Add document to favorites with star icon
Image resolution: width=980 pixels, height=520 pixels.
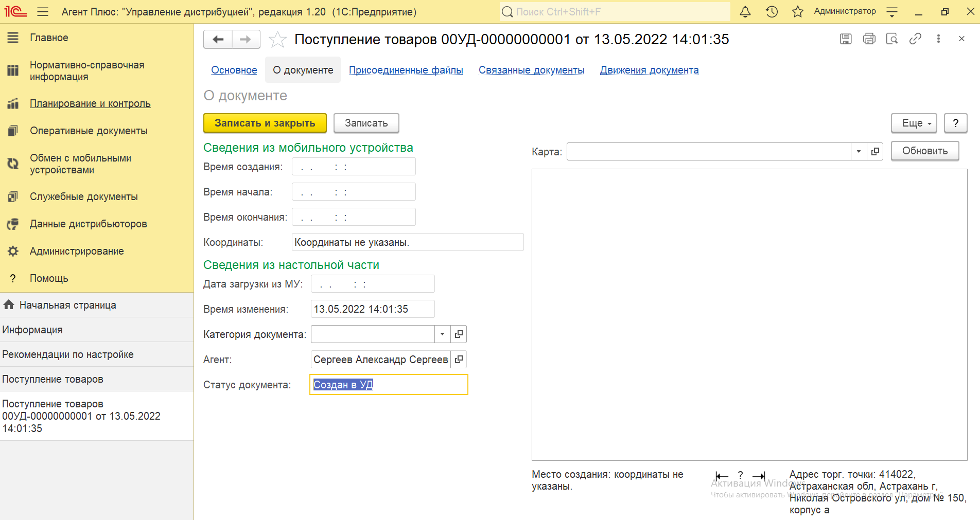pos(277,39)
